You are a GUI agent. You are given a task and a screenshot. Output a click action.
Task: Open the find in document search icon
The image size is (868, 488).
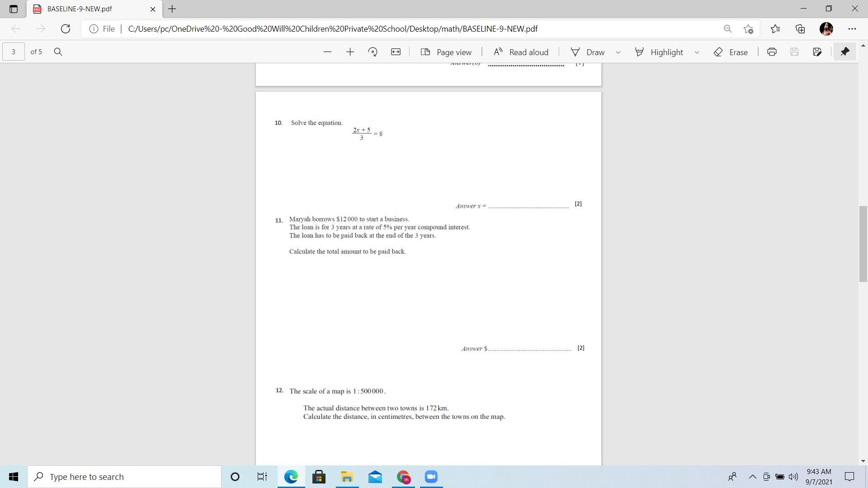tap(58, 52)
